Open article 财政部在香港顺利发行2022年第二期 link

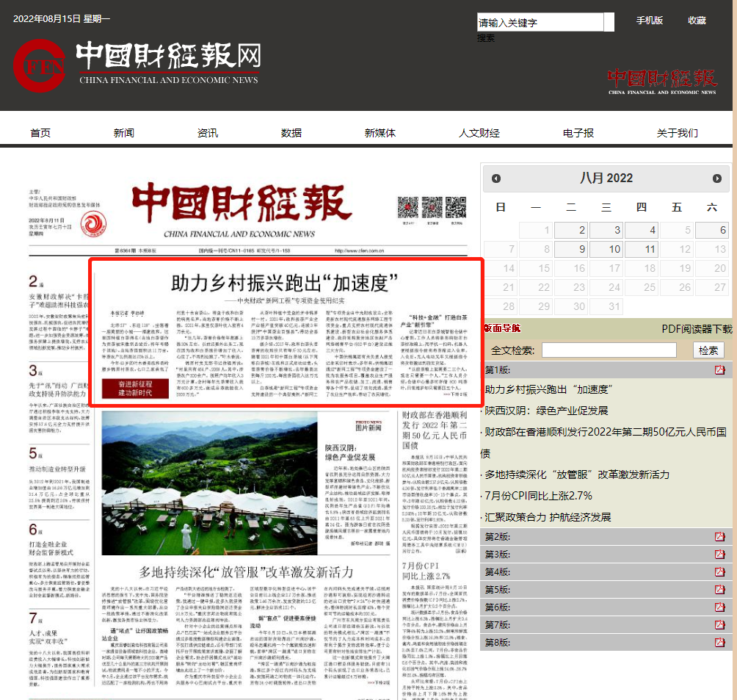coord(604,442)
